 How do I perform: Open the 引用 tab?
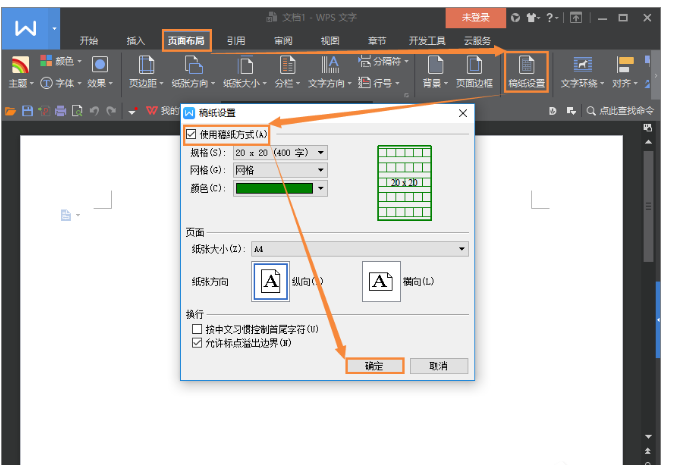coord(236,41)
